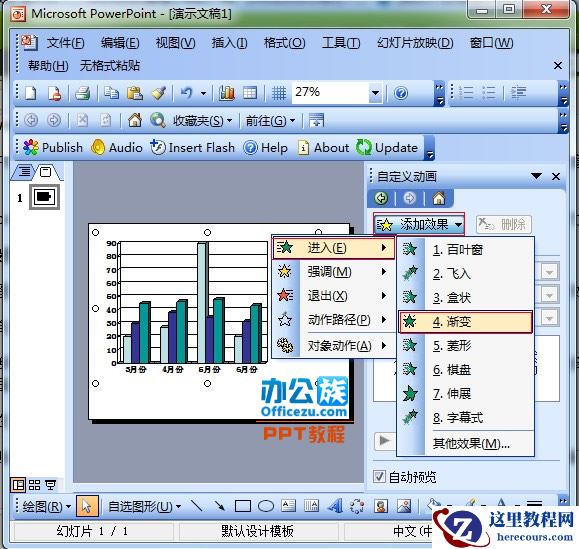579x549 pixels.
Task: Toggle the 自动预览 checkbox
Action: 379,477
